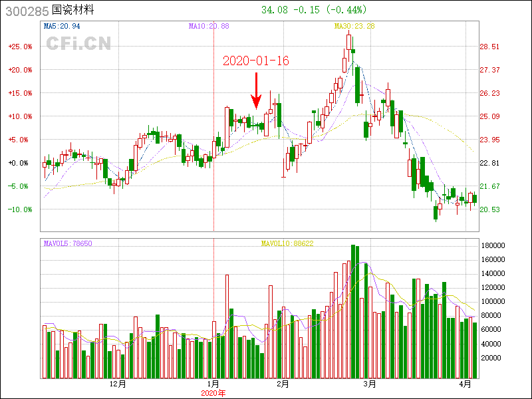Click the 28.51 price axis label
This screenshot has width=532, height=399.
pyautogui.click(x=489, y=47)
